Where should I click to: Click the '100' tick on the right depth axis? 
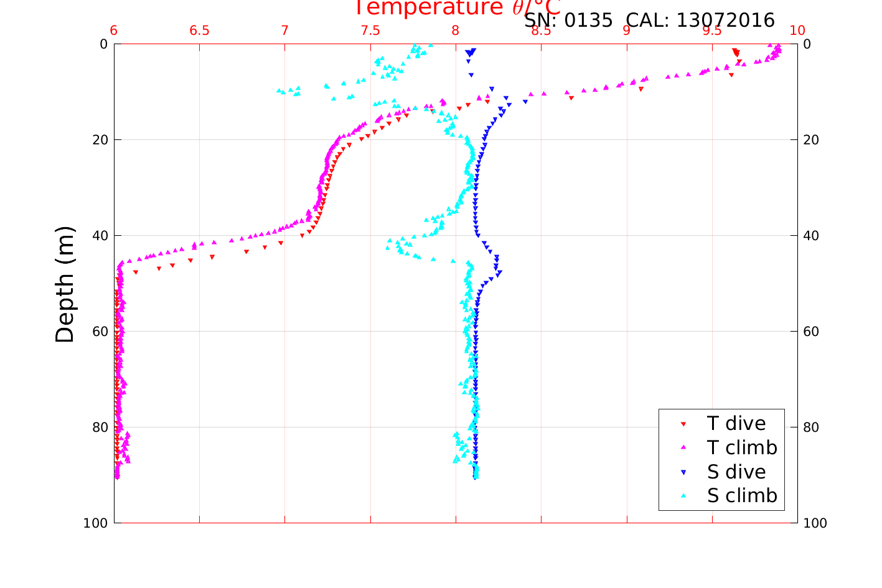tap(815, 523)
